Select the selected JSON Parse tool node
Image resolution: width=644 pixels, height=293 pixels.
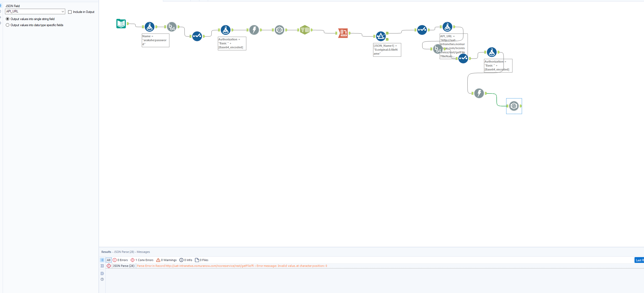(x=514, y=106)
